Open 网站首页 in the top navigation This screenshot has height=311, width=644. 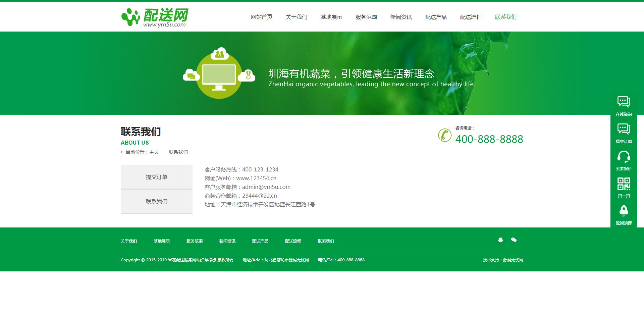point(261,17)
